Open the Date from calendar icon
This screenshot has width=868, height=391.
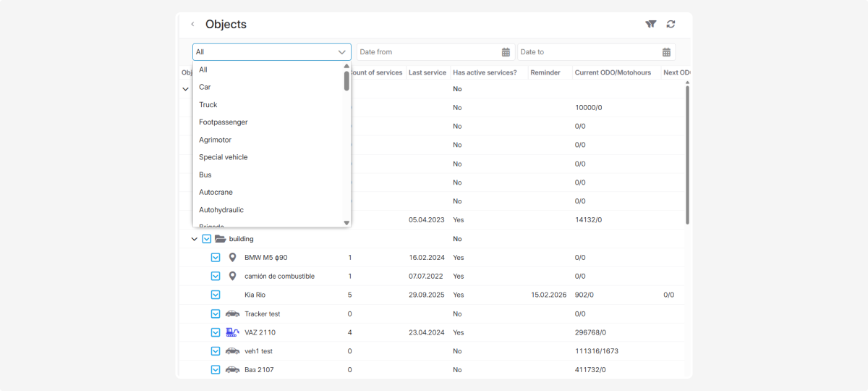point(506,52)
